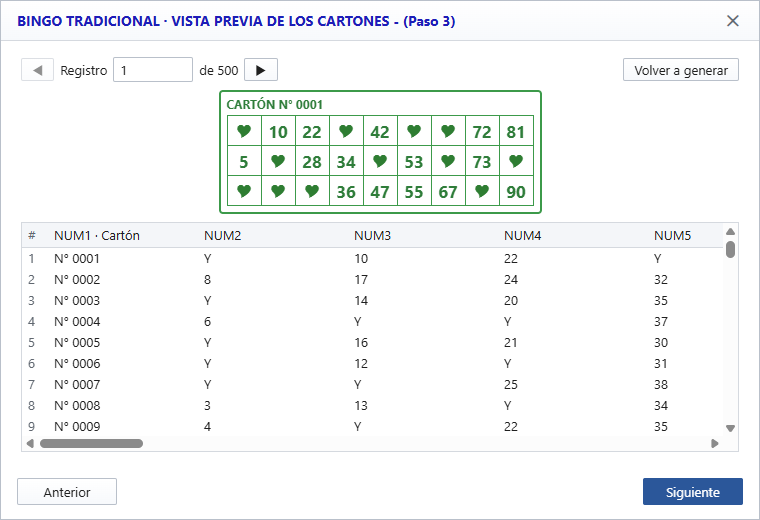
Task: Go to next record with right arrow
Action: click(x=261, y=70)
